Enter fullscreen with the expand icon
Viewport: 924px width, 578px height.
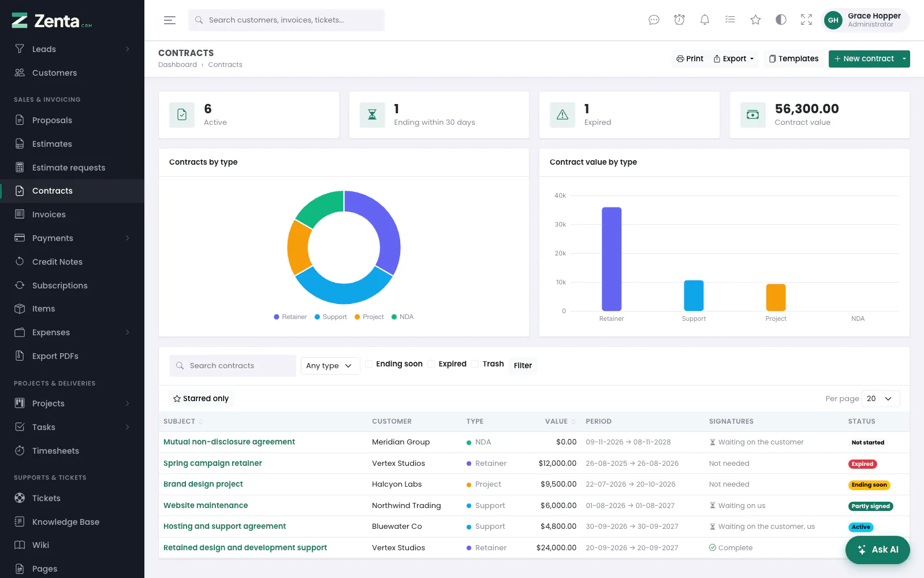coord(806,20)
